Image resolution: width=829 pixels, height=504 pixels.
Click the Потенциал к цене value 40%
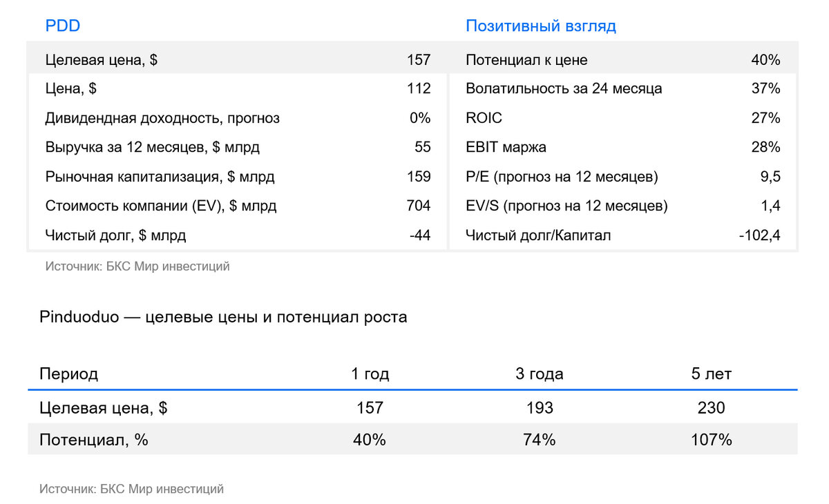(765, 60)
